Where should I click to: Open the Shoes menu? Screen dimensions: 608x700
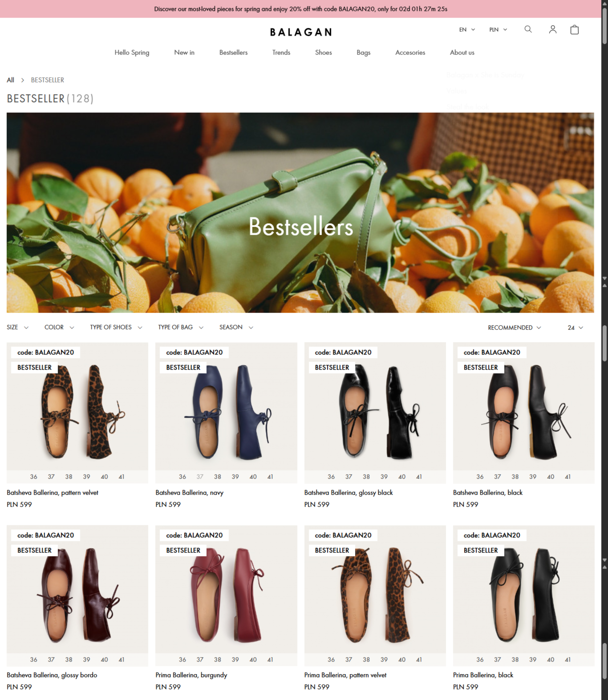click(323, 53)
